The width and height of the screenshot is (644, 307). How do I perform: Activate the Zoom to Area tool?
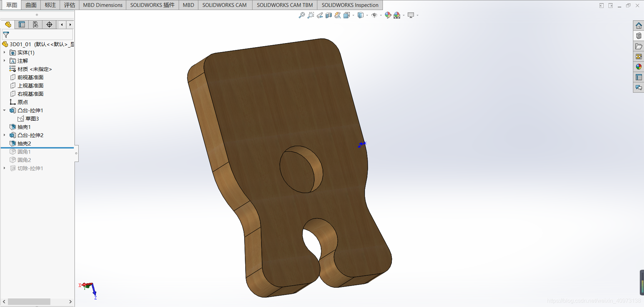pos(311,15)
